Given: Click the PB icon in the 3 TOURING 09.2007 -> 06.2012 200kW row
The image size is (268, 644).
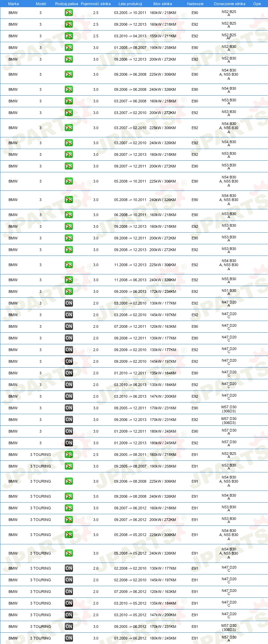Looking at the screenshot, I should point(69,520).
